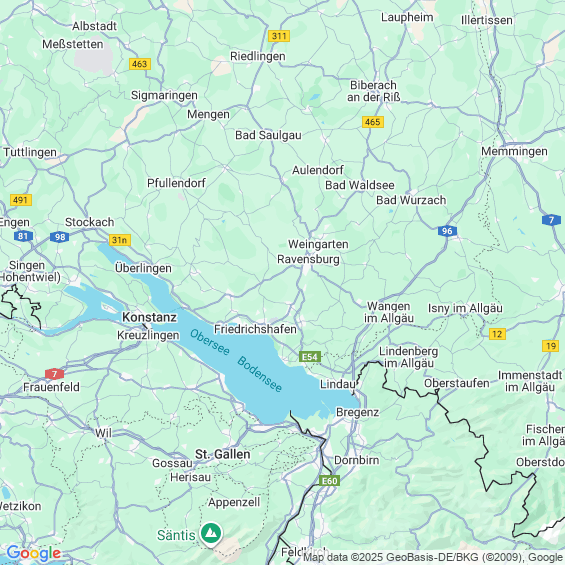The height and width of the screenshot is (565, 565).
Task: Click the red 7 motorway shield near Frauenfeld
Action: tap(54, 374)
